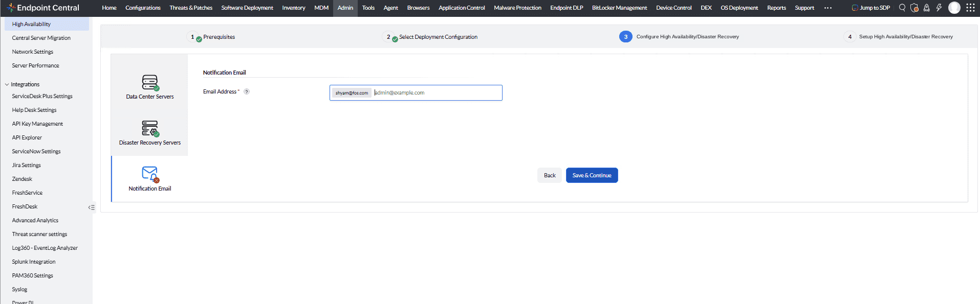980x304 pixels.
Task: Open the Home menu
Action: point(109,8)
